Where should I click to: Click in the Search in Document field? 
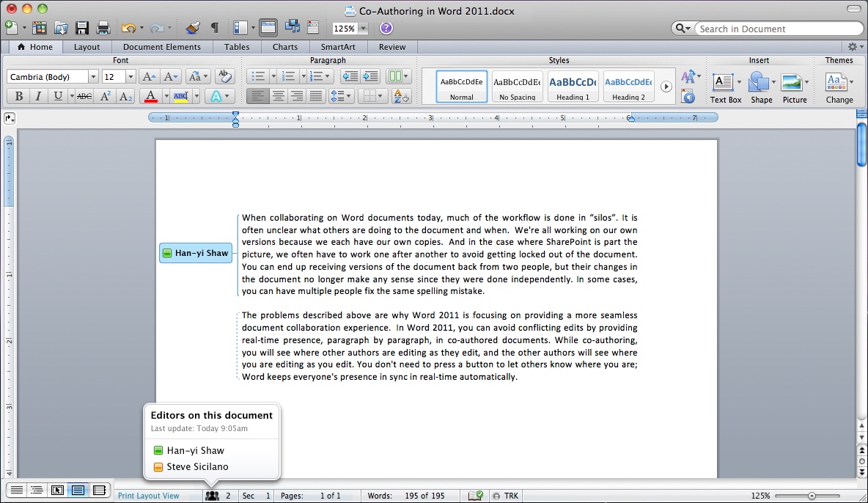click(779, 29)
